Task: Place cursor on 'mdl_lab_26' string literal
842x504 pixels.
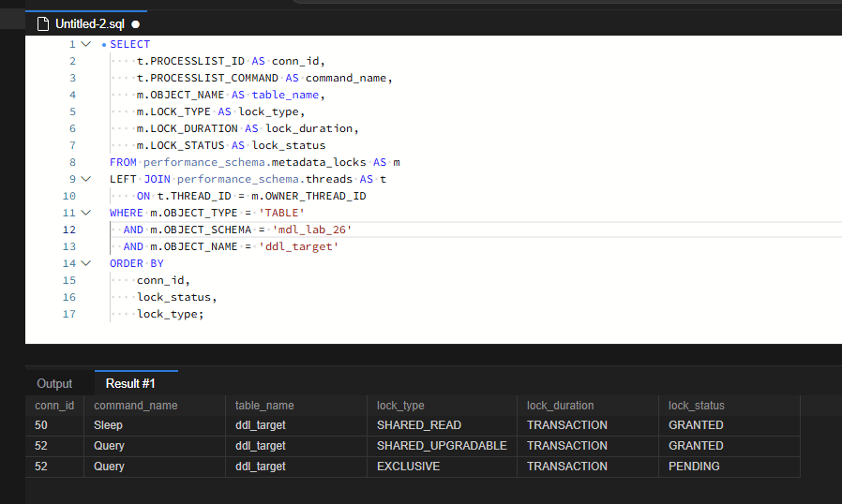Action: (312, 230)
